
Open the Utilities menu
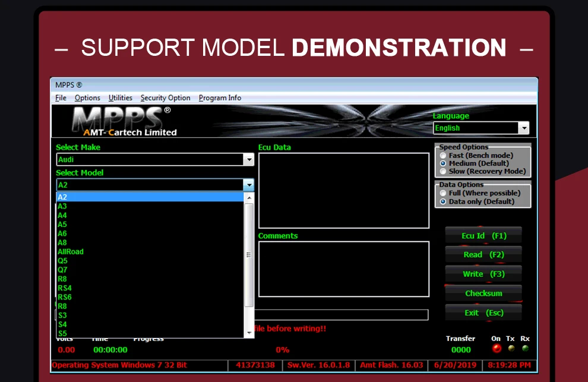tap(121, 98)
